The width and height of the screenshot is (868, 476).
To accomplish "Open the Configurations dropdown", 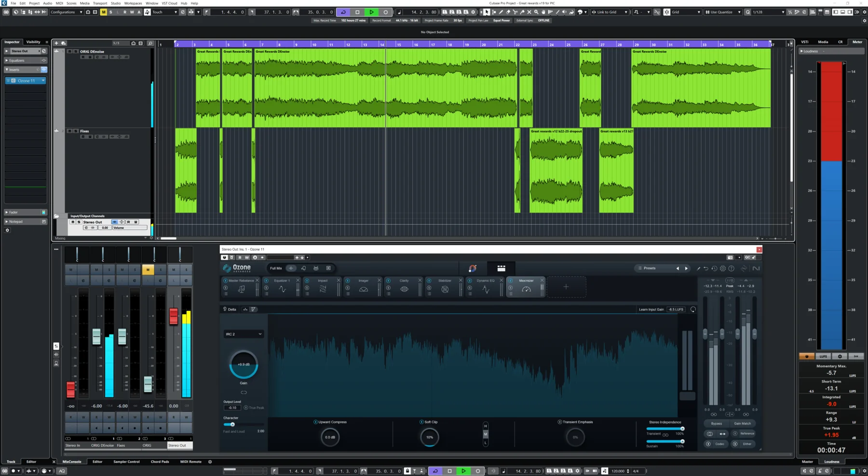I will [x=66, y=12].
